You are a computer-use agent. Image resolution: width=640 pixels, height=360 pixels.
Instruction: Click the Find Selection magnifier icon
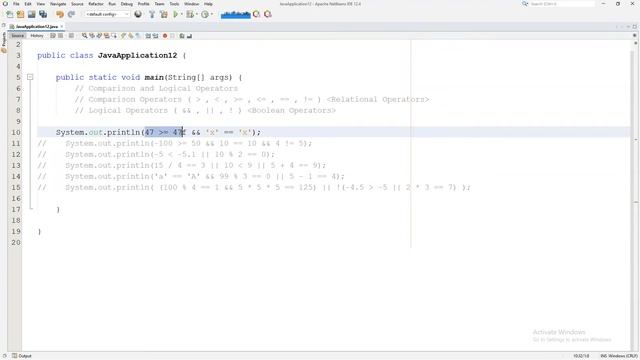click(x=84, y=36)
